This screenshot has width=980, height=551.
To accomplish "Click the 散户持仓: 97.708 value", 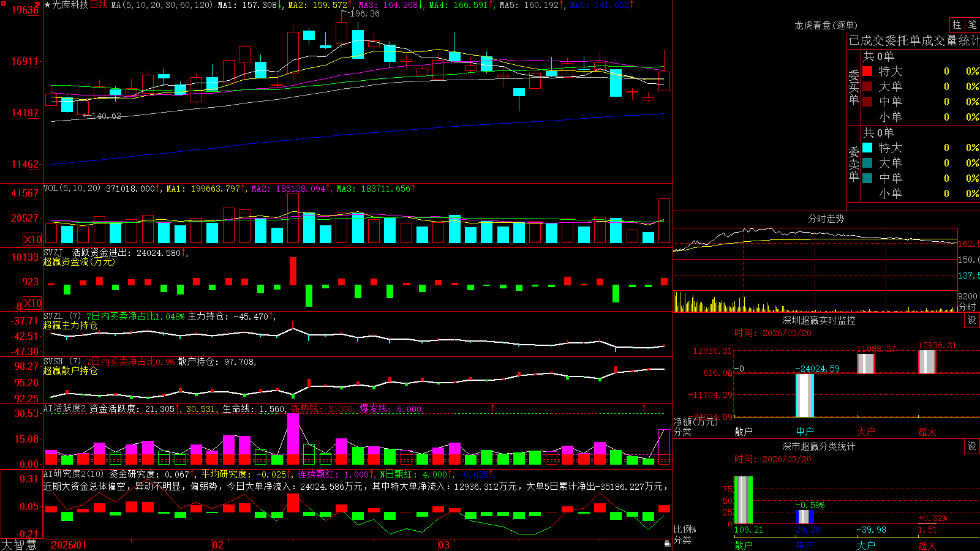I will point(216,362).
